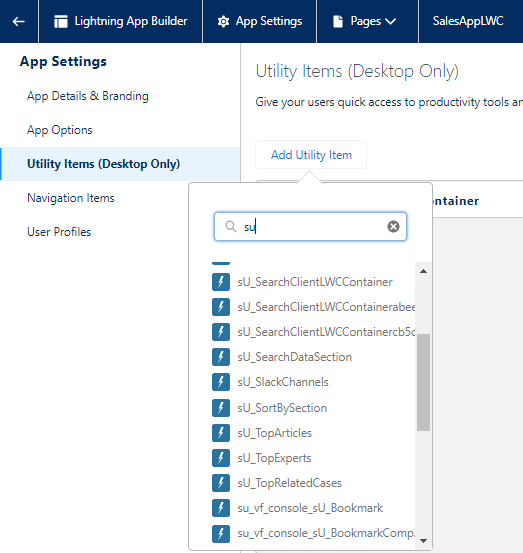Viewport: 523px width, 553px height.
Task: Choose sU_SearchClientLWCContainercb5c item
Action: pos(326,332)
